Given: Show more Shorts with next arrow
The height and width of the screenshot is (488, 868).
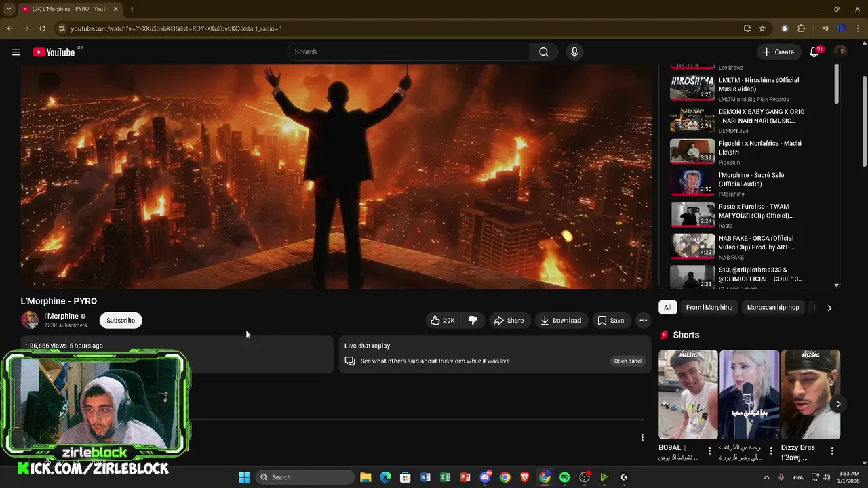Looking at the screenshot, I should pyautogui.click(x=838, y=404).
